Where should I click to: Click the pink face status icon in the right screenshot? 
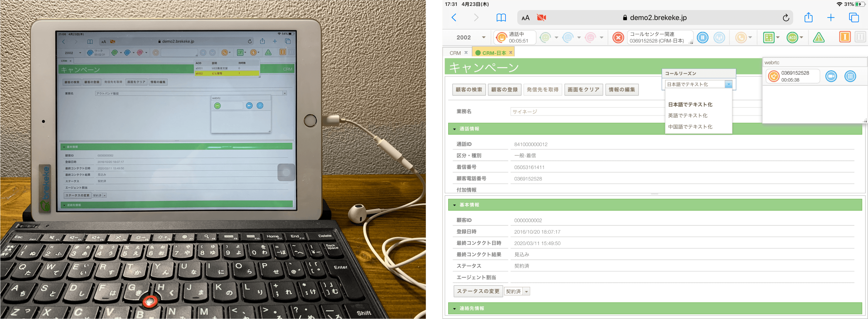(590, 37)
